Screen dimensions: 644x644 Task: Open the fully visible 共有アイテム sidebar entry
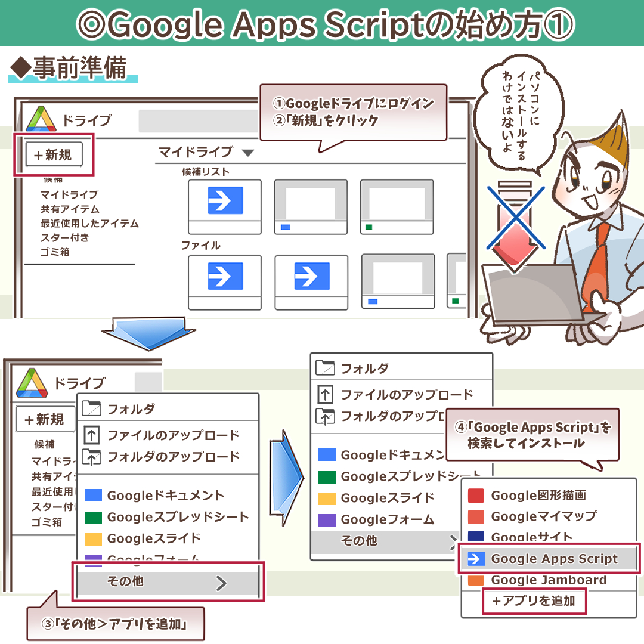pos(70,209)
